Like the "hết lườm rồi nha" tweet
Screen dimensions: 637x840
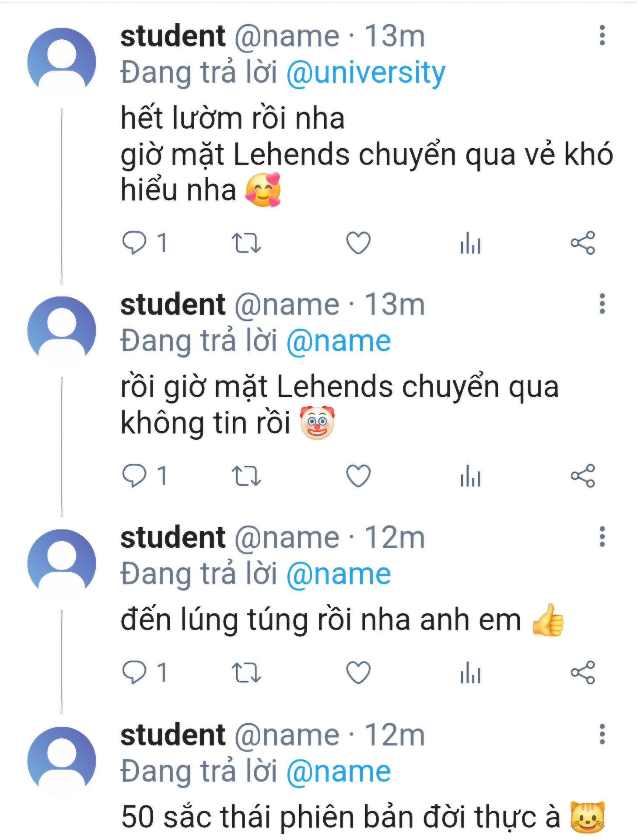pyautogui.click(x=358, y=243)
